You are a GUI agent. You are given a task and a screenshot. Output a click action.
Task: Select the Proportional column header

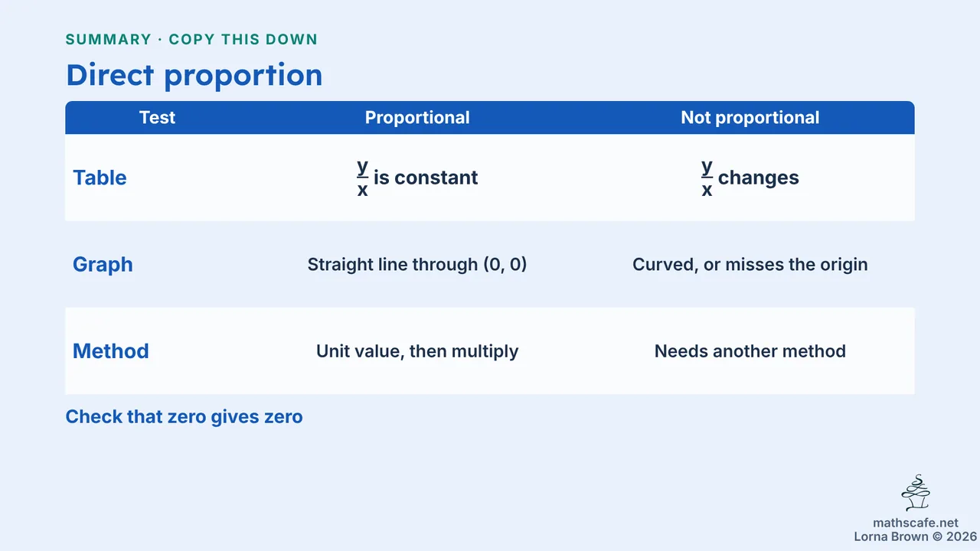pos(417,118)
